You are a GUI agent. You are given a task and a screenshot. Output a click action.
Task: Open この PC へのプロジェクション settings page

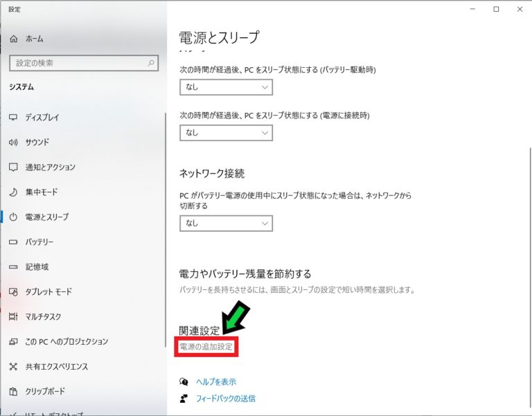click(66, 342)
